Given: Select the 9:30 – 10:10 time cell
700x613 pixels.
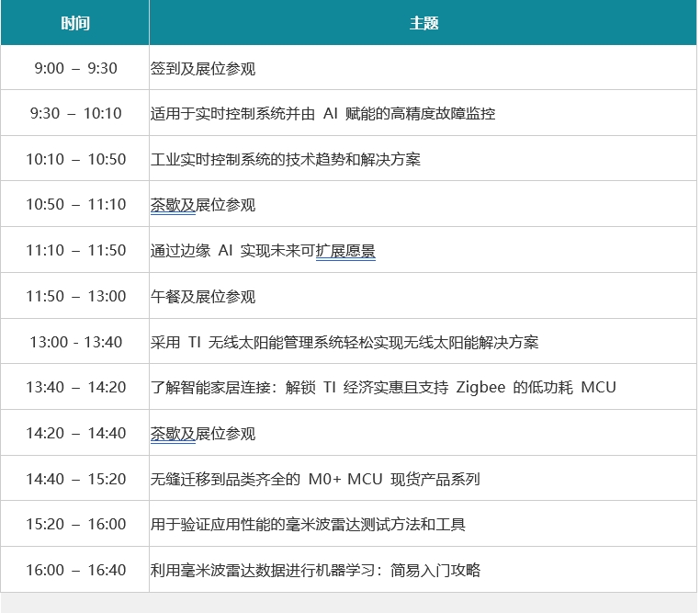Looking at the screenshot, I should 75,113.
